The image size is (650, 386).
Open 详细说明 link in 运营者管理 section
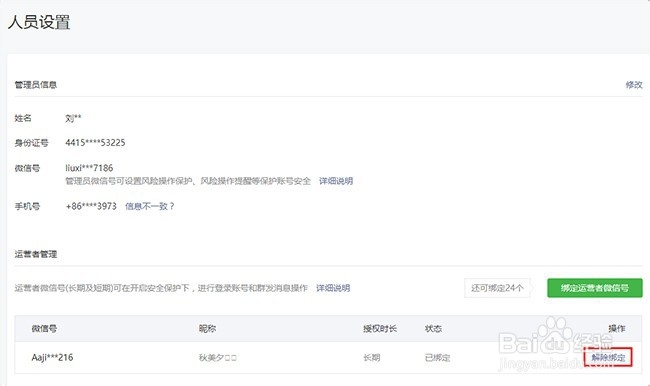pos(333,288)
